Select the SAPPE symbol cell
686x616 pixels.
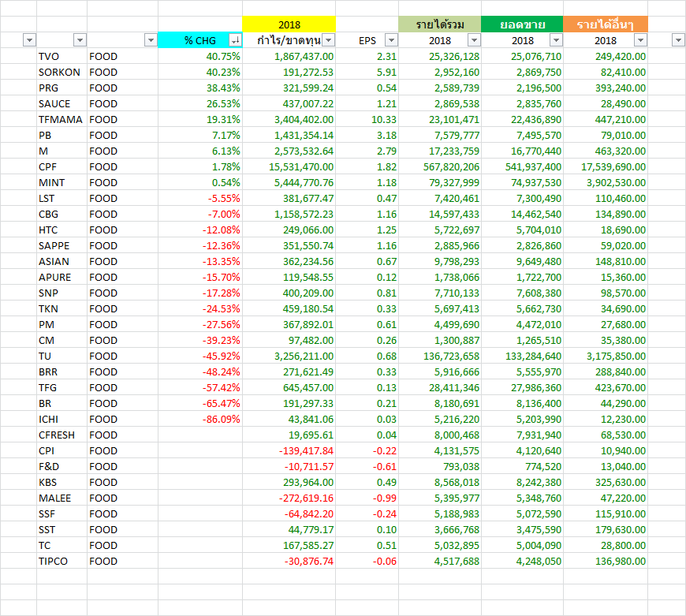pyautogui.click(x=62, y=245)
